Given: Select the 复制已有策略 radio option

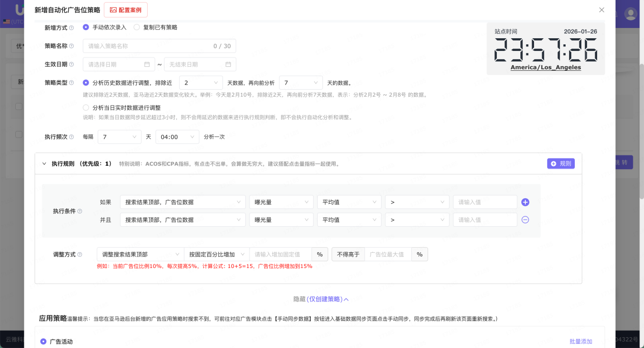Looking at the screenshot, I should pyautogui.click(x=136, y=27).
